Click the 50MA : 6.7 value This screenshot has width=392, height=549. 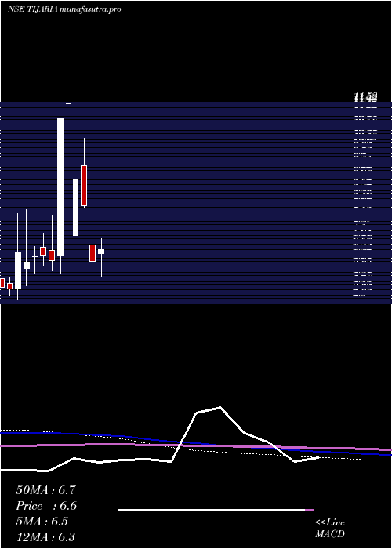pos(45,490)
